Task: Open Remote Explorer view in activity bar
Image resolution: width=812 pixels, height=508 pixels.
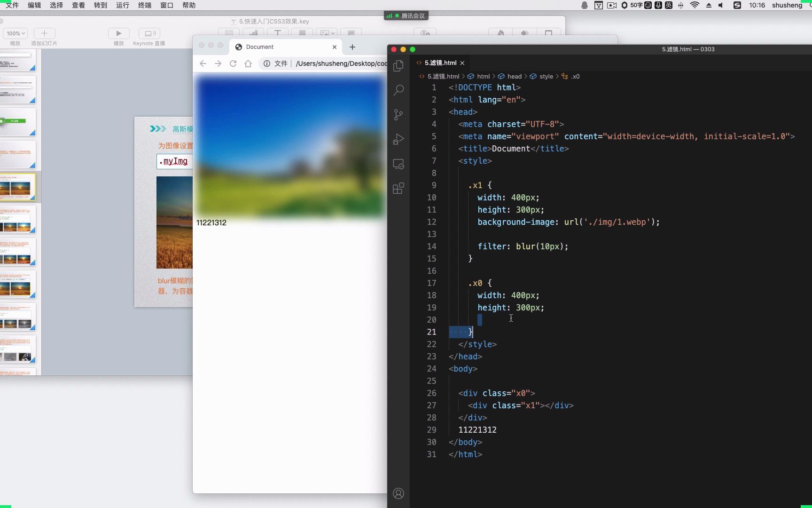Action: point(398,164)
